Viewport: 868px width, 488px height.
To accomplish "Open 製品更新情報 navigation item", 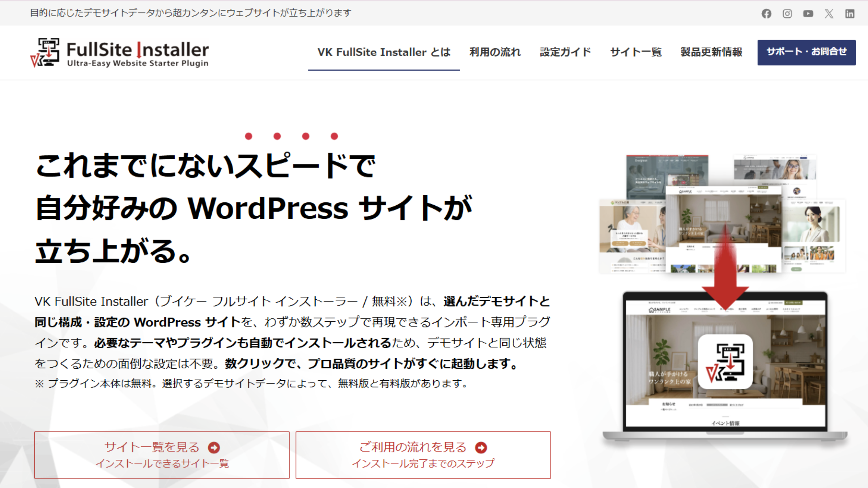I will coord(711,52).
